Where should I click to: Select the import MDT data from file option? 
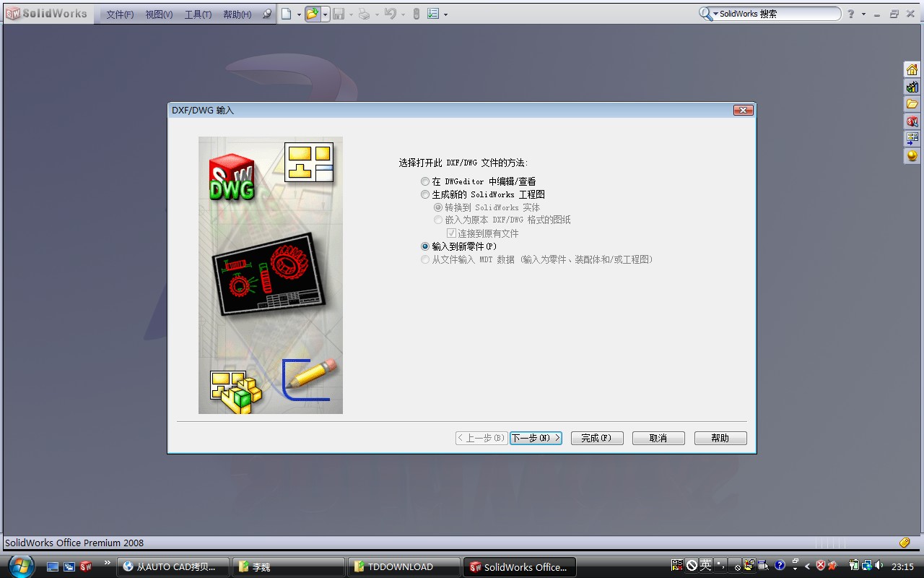[425, 259]
